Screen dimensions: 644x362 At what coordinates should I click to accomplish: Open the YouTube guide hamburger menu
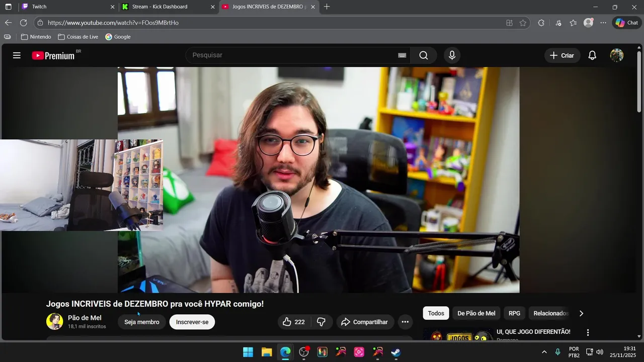click(17, 55)
